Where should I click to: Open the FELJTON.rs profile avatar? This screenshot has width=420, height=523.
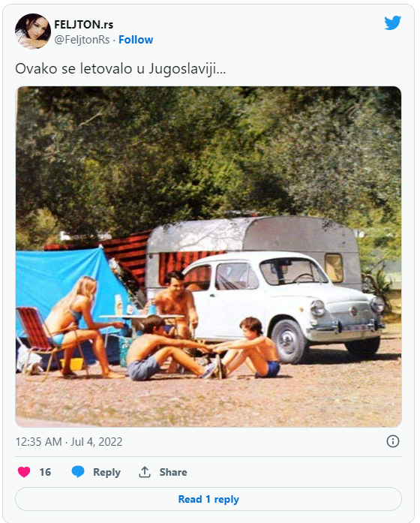(x=33, y=32)
